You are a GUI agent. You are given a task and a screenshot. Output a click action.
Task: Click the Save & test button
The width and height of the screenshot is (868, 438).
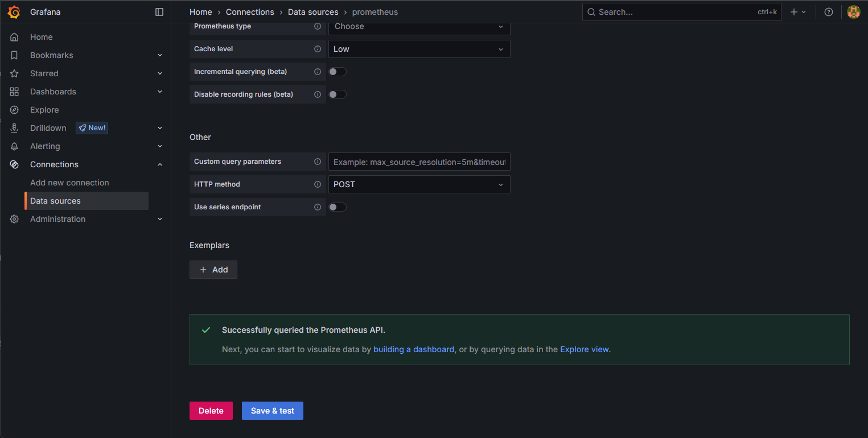[272, 411]
